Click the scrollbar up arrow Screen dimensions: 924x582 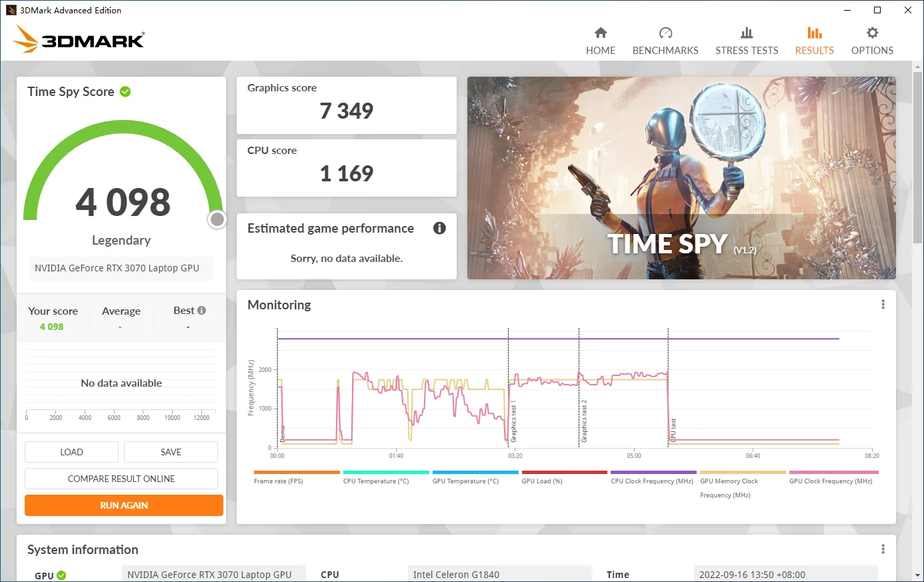[918, 66]
